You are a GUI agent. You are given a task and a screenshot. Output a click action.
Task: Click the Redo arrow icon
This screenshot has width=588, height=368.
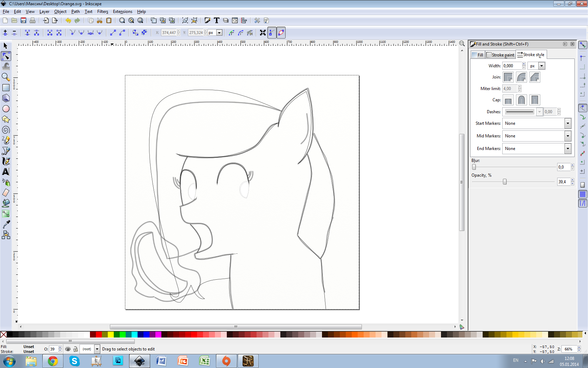pyautogui.click(x=77, y=20)
